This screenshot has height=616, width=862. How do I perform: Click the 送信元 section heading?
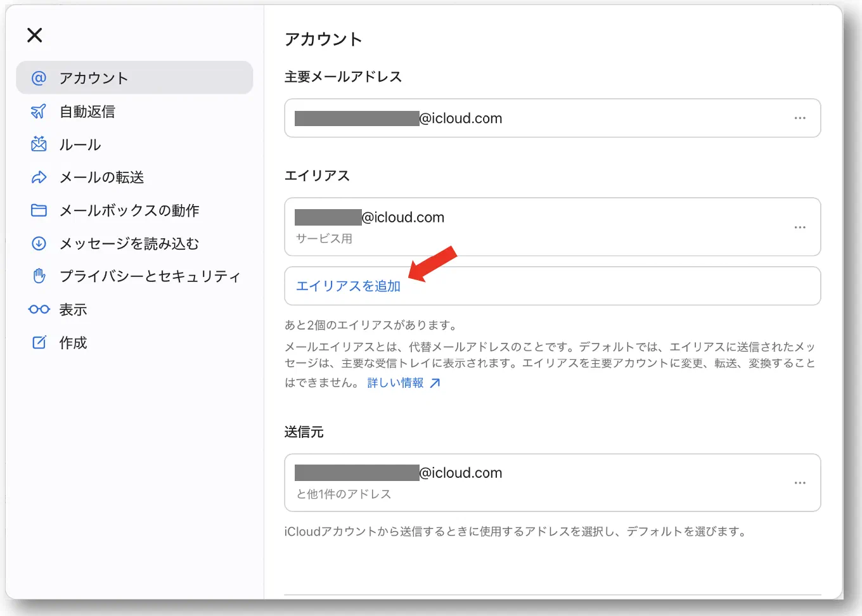coord(304,432)
